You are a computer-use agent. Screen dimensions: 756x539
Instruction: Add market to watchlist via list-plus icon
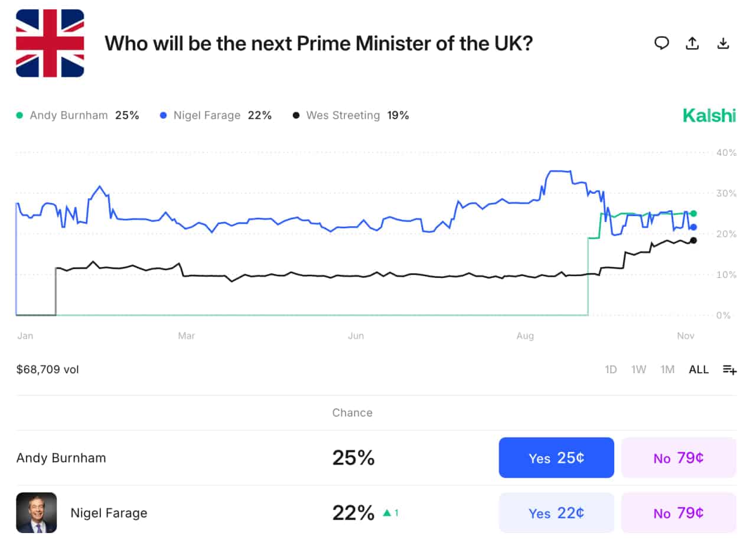(x=730, y=370)
